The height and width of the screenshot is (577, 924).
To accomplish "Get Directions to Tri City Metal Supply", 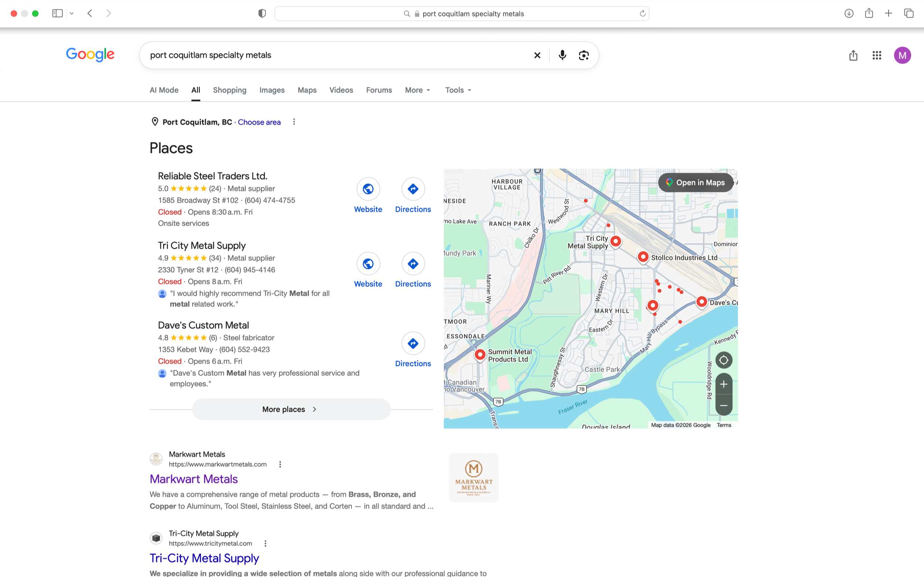I will click(x=413, y=270).
